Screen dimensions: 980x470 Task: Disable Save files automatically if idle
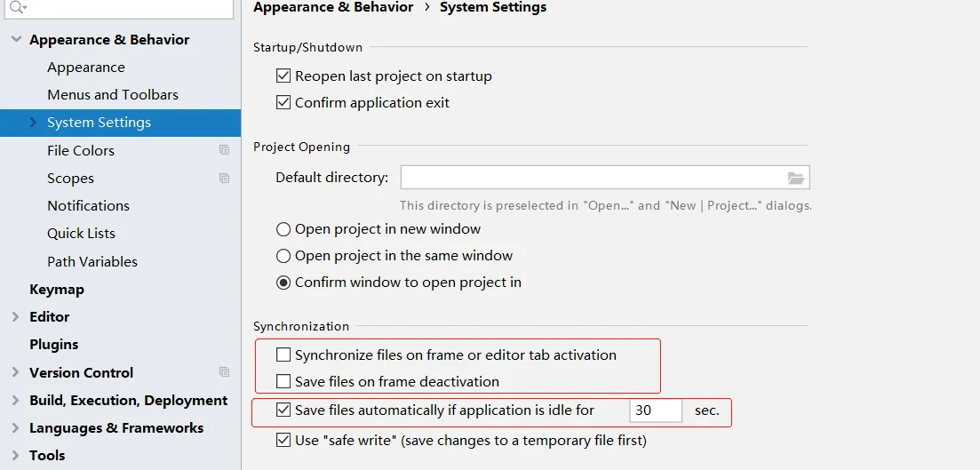(x=283, y=410)
